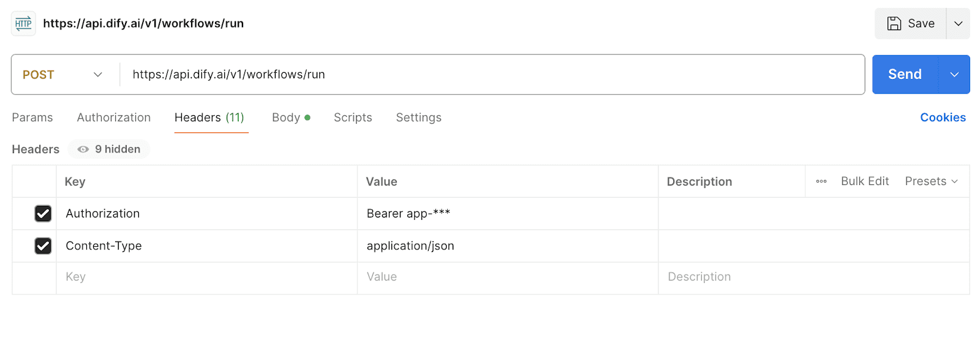Image resolution: width=980 pixels, height=337 pixels.
Task: Disable the Content-Type header checkbox
Action: 43,246
